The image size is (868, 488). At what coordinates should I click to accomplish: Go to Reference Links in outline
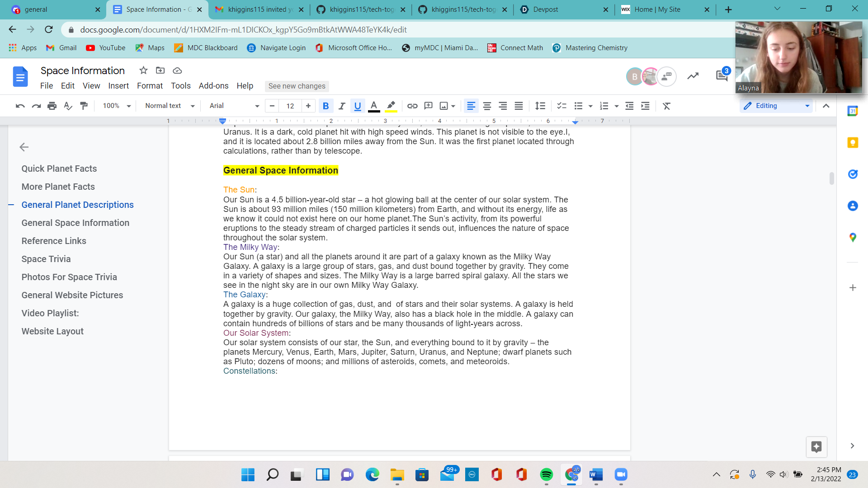pyautogui.click(x=54, y=241)
